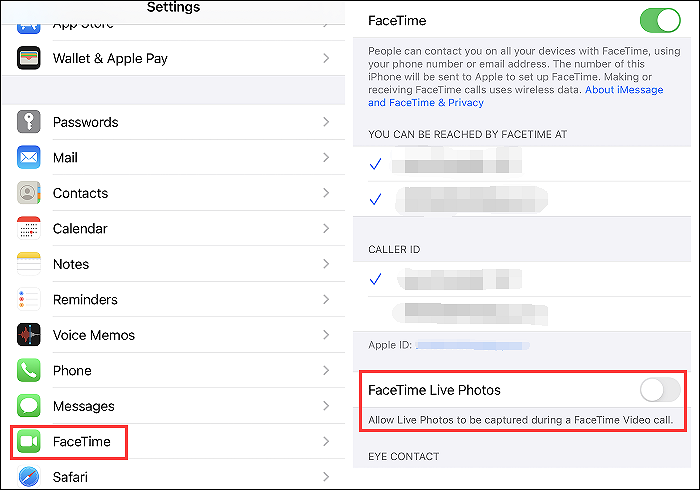Image resolution: width=700 pixels, height=490 pixels.
Task: Expand Reminders settings via its chevron
Action: 326,300
